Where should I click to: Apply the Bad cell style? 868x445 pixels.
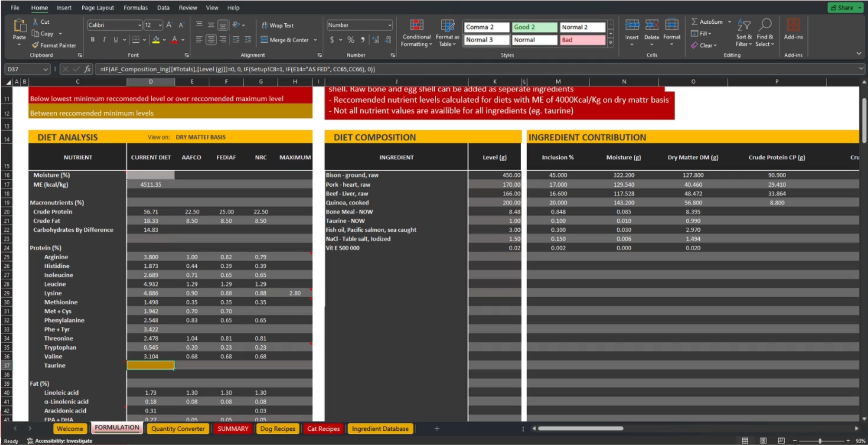(x=582, y=40)
